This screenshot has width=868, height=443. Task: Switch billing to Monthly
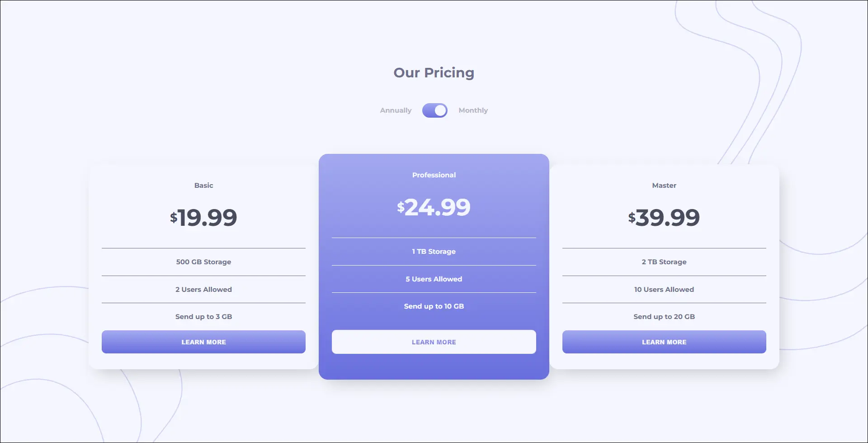473,110
